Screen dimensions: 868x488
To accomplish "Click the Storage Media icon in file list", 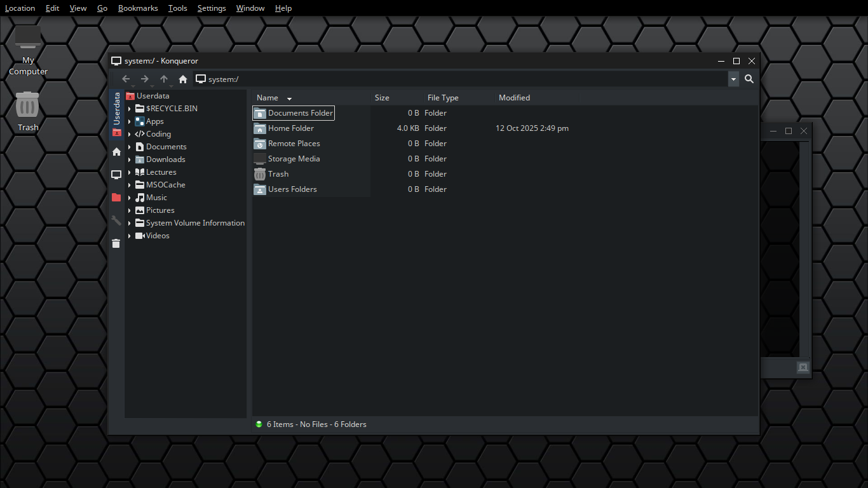I will [260, 159].
